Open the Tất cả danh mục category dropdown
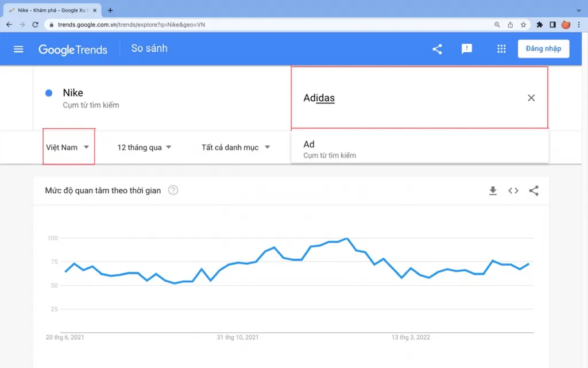Image resolution: width=588 pixels, height=368 pixels. coord(235,147)
